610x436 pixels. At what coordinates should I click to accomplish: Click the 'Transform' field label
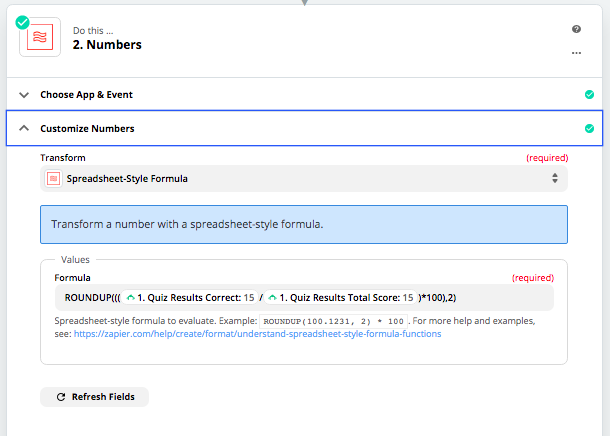(63, 158)
